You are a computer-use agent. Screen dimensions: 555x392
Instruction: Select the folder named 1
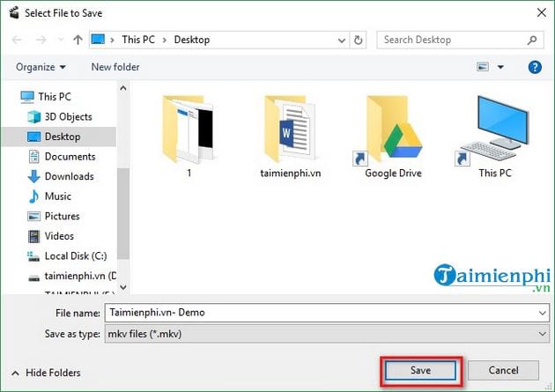point(189,137)
